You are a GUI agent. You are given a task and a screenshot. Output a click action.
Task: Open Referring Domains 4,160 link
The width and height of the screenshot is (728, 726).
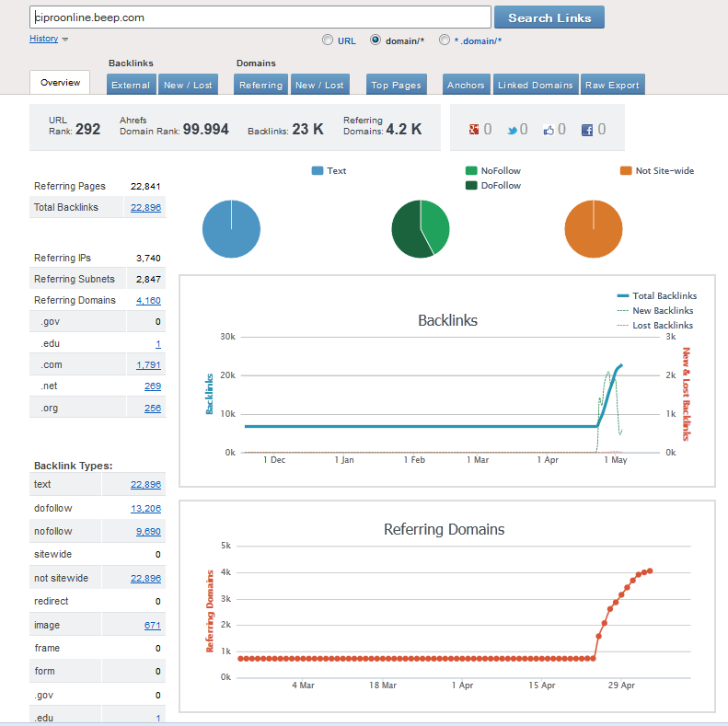148,300
